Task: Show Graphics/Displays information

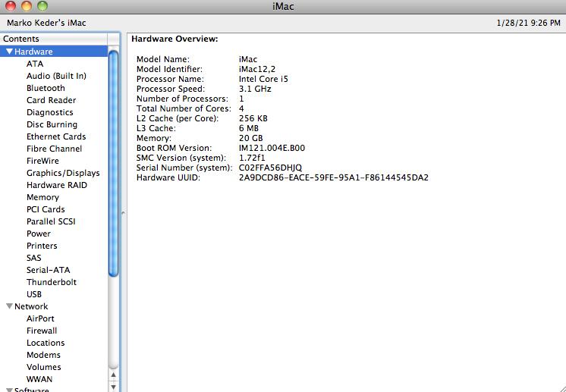Action: [x=63, y=173]
